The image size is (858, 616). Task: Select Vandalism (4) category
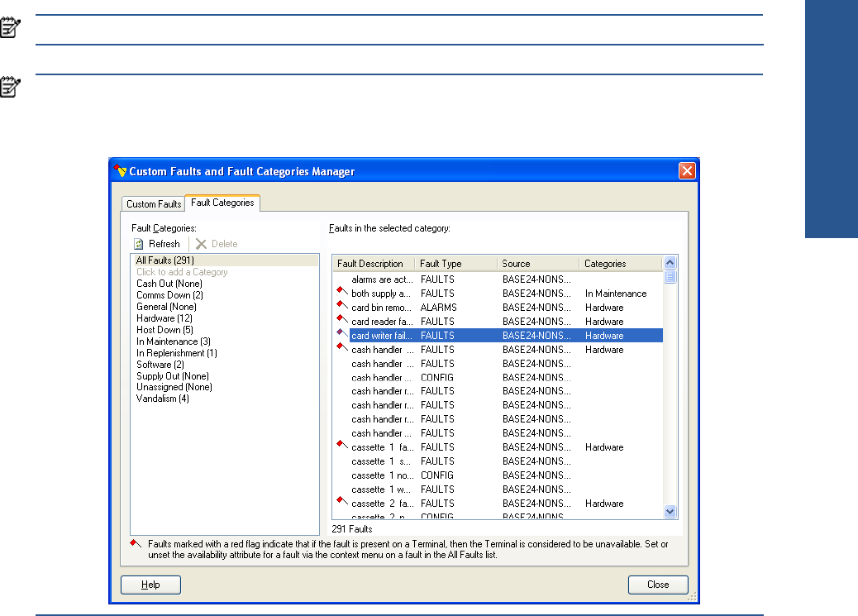click(x=162, y=399)
